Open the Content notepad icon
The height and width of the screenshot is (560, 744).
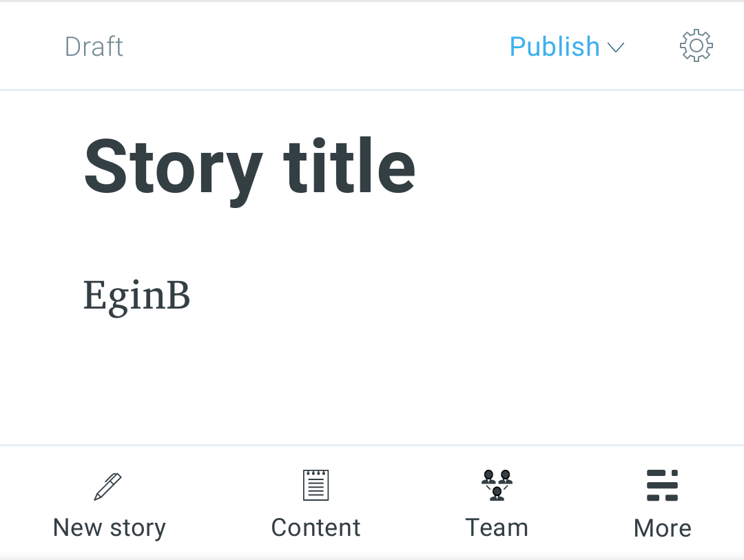click(316, 485)
